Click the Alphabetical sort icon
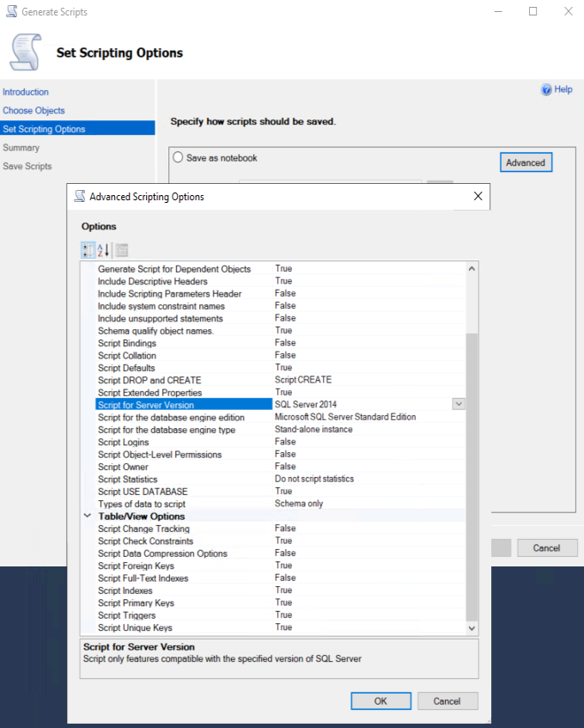Image resolution: width=584 pixels, height=728 pixels. [103, 250]
